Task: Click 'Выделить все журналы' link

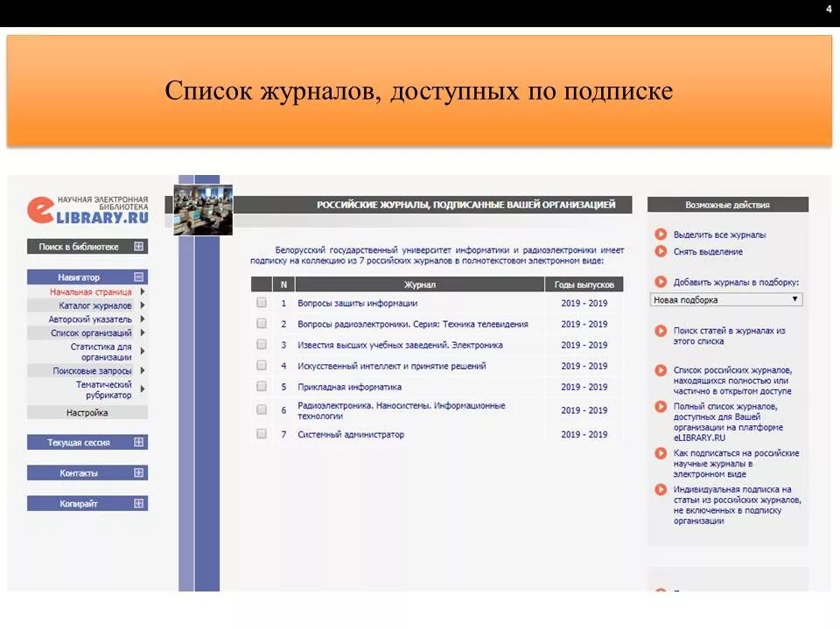Action: click(x=719, y=234)
